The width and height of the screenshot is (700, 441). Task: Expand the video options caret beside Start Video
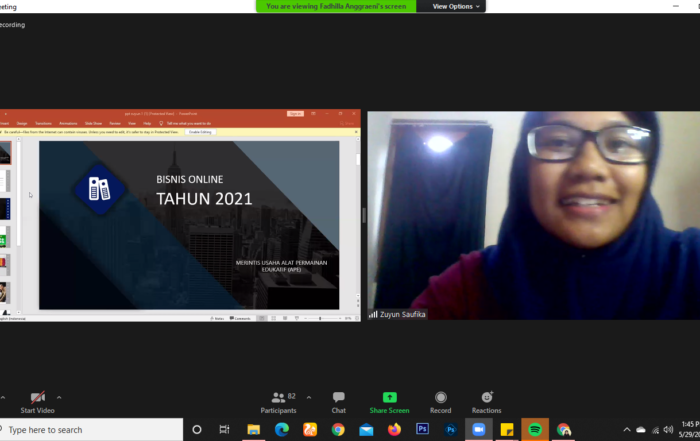coord(59,397)
